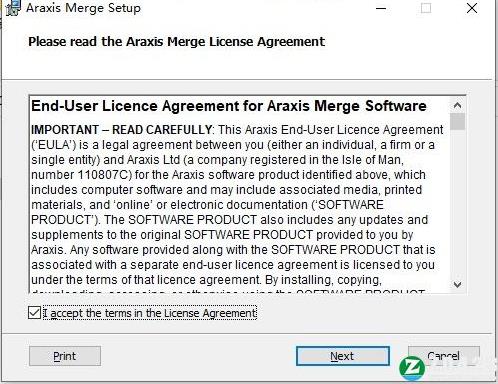Click the Print button
498x384 pixels.
(x=65, y=356)
